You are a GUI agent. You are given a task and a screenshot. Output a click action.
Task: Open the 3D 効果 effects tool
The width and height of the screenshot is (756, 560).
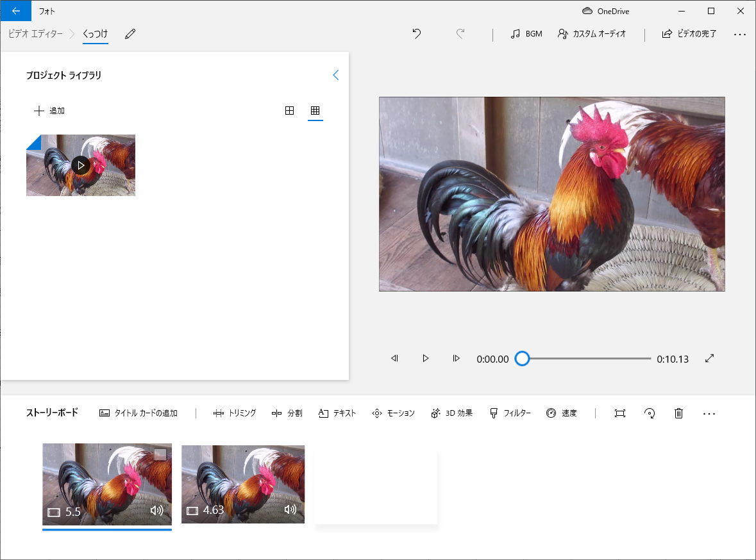(452, 413)
